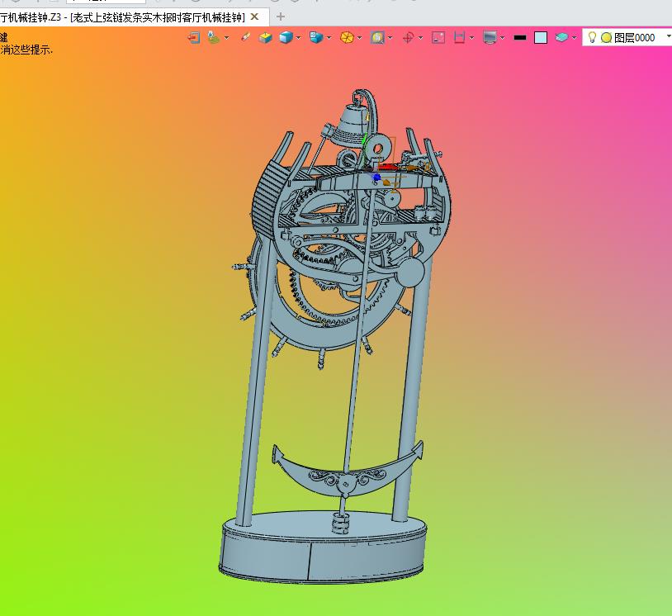Close the mechanical wall clock document tab

coord(254,17)
